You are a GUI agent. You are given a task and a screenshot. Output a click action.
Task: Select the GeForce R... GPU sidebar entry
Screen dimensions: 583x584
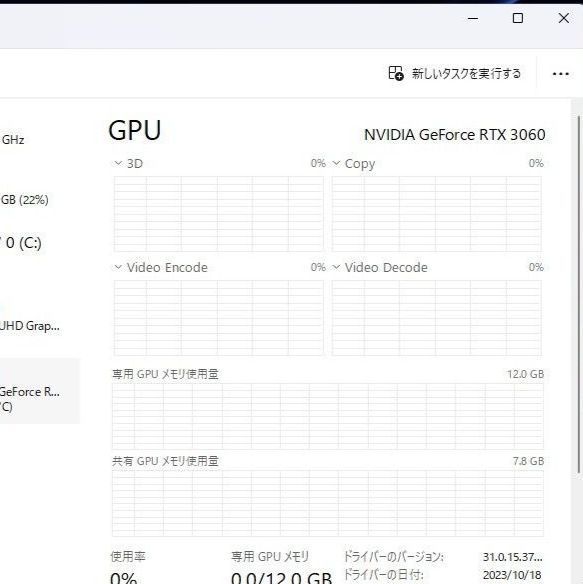(39, 391)
